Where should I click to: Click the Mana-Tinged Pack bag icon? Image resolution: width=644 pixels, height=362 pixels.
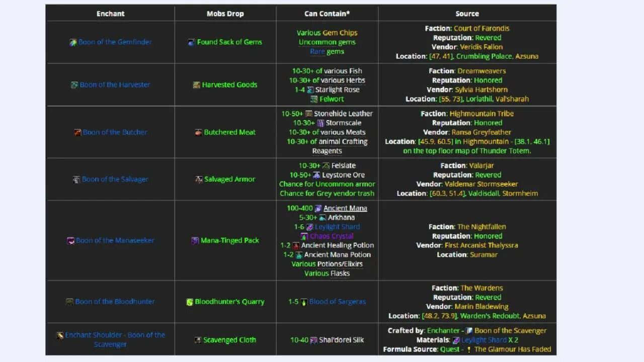(x=195, y=240)
